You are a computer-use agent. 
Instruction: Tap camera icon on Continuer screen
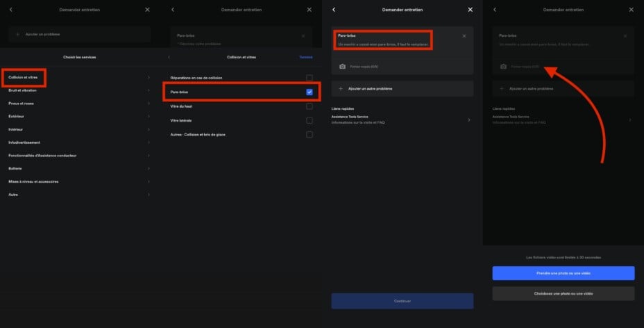pyautogui.click(x=343, y=67)
